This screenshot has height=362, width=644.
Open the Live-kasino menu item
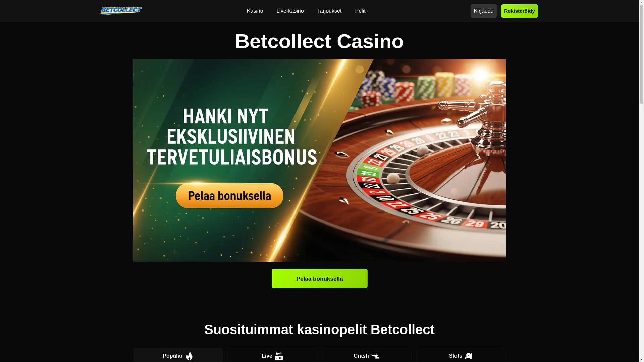pos(290,11)
